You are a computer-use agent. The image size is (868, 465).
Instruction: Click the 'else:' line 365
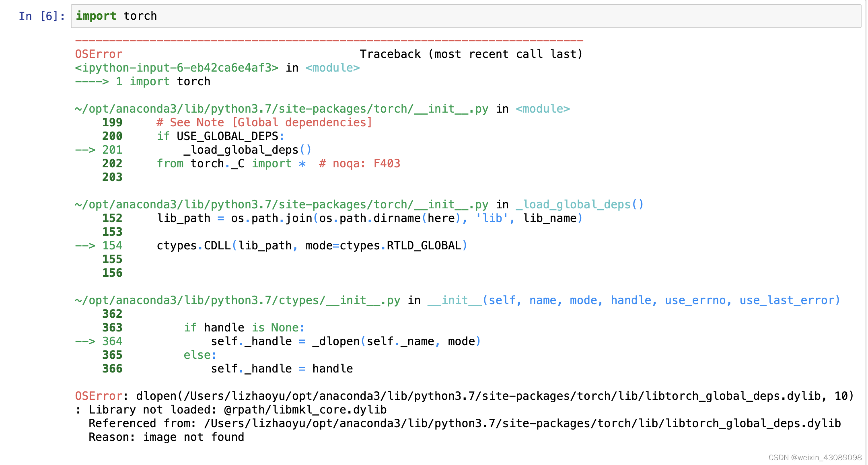tap(200, 355)
